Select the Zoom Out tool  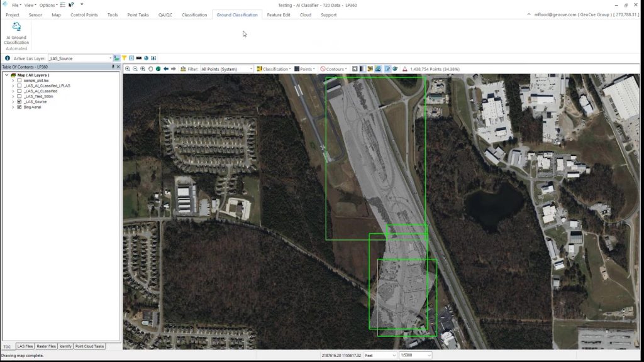coord(135,69)
